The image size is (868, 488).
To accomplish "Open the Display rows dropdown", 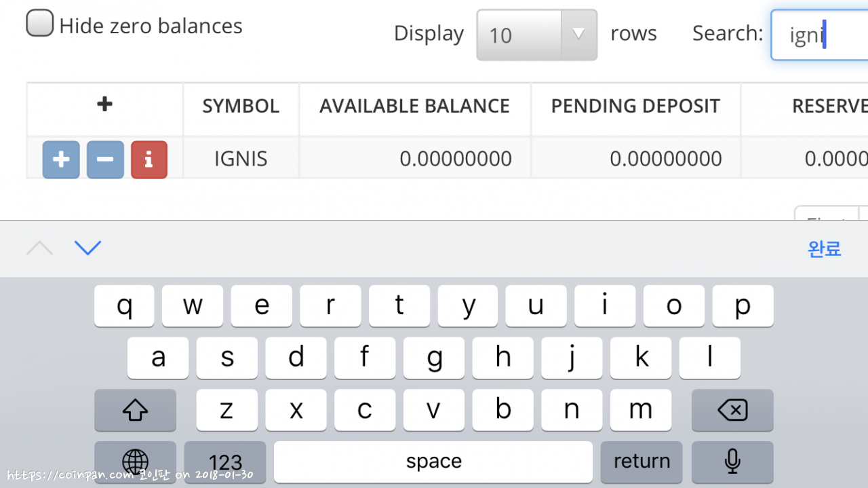I will (536, 35).
